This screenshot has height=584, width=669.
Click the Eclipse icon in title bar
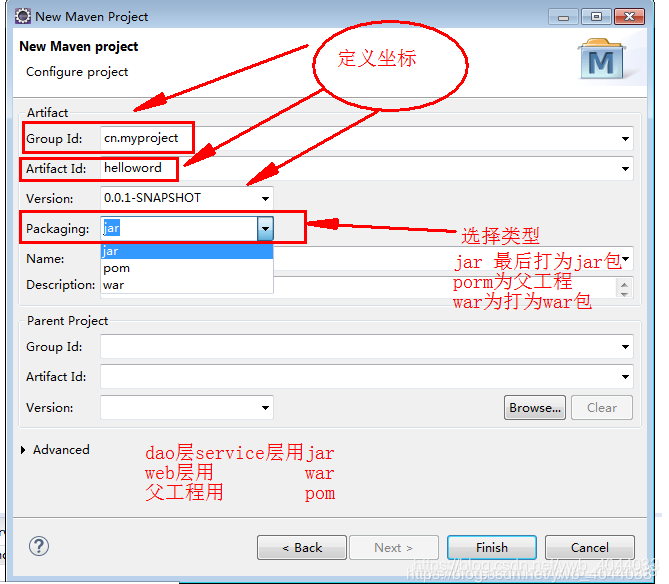click(x=23, y=16)
